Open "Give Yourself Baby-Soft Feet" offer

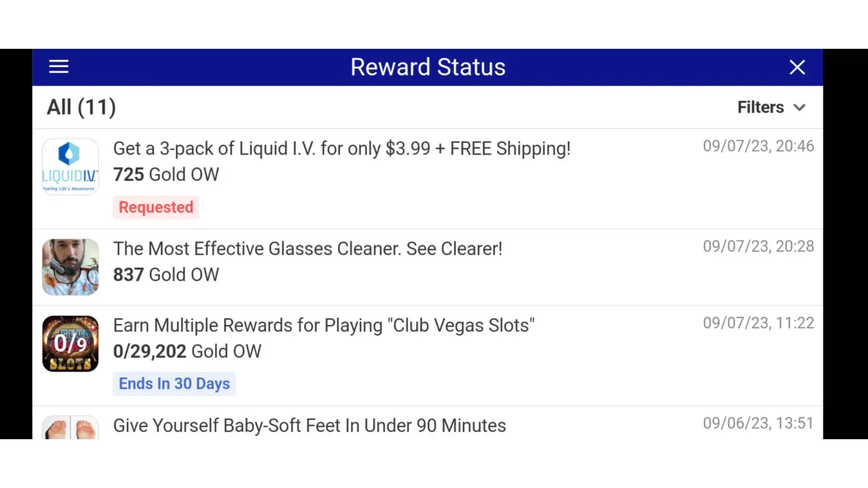click(310, 426)
